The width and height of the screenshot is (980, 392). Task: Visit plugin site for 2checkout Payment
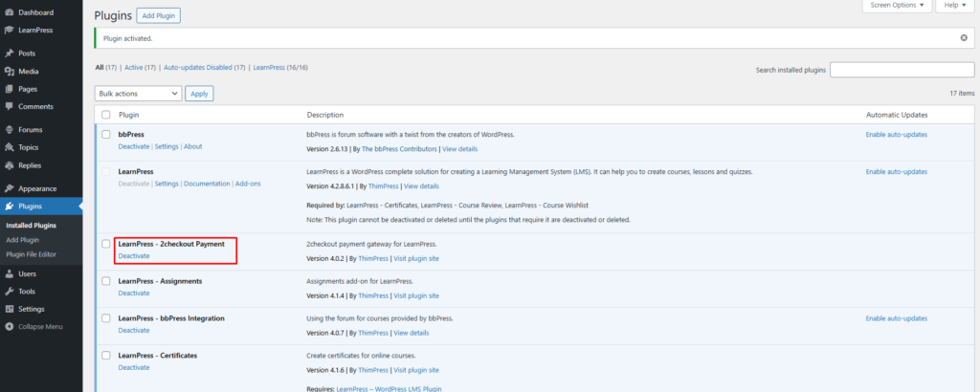pos(416,258)
